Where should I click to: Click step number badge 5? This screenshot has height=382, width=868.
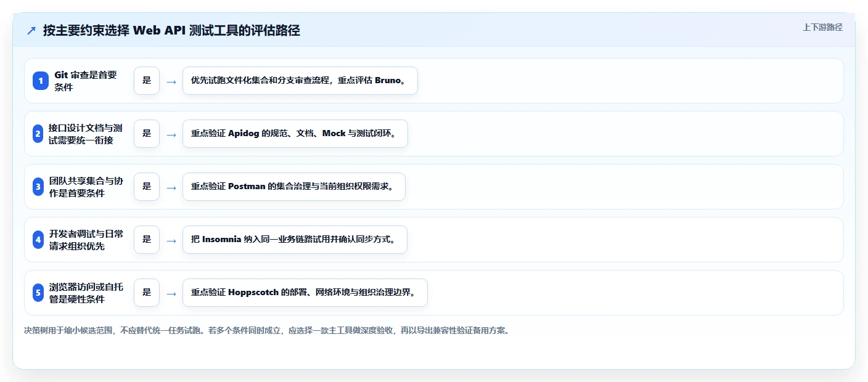[38, 293]
